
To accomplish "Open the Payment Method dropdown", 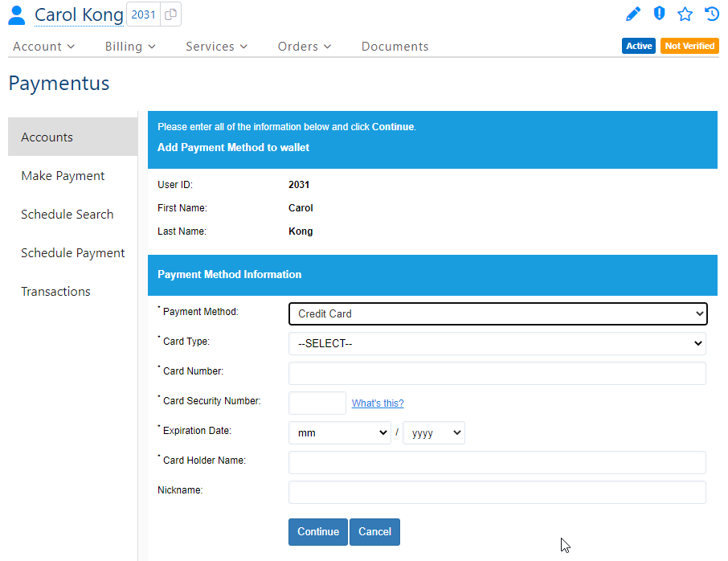I will point(497,313).
